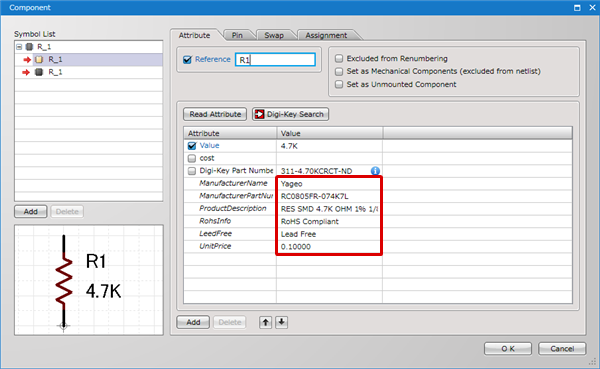Viewport: 600px width, 369px height.
Task: Click the LeedFree attribute label
Action: (x=215, y=234)
